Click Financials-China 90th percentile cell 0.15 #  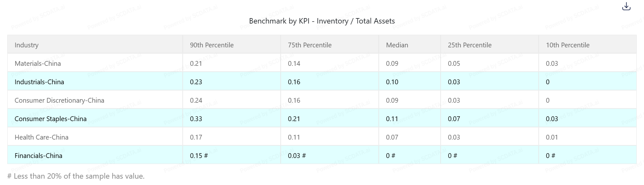pos(199,156)
